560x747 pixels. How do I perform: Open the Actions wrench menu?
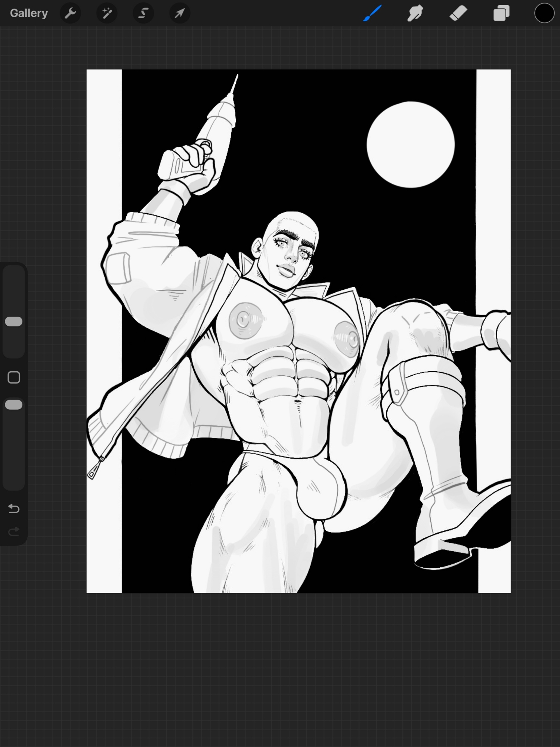click(70, 13)
